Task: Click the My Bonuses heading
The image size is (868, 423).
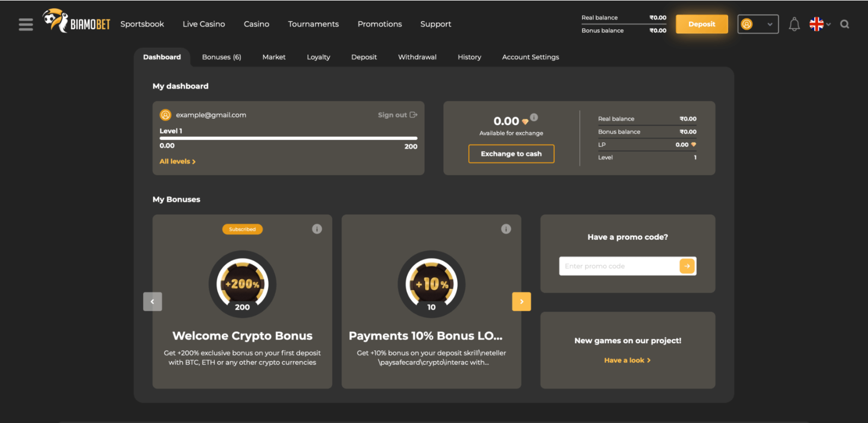Action: [x=176, y=200]
